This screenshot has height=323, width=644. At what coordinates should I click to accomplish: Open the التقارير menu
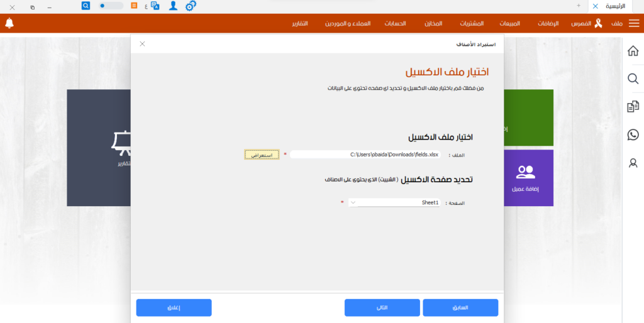[300, 23]
